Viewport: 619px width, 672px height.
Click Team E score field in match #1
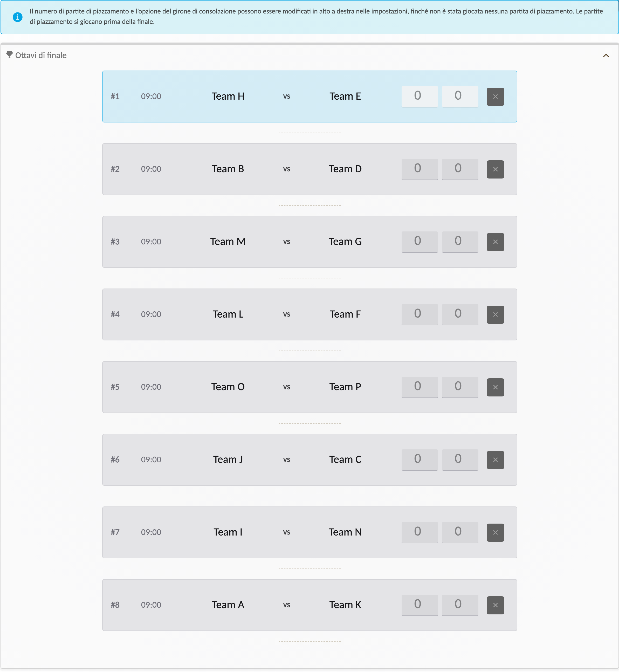(x=460, y=97)
